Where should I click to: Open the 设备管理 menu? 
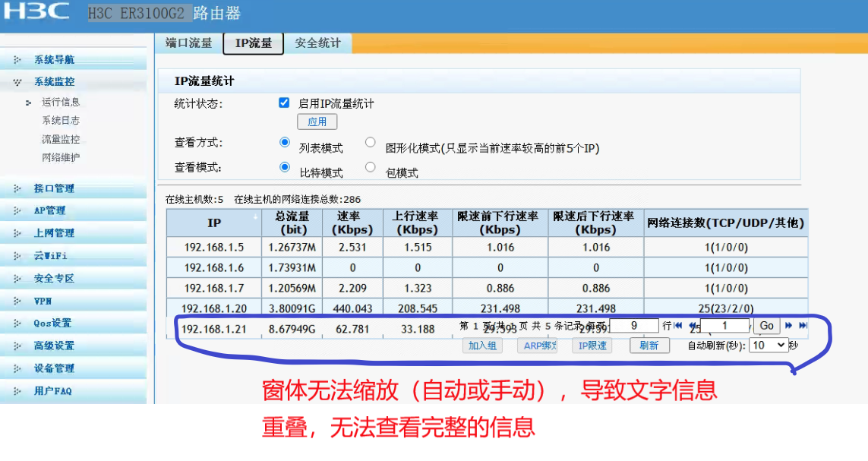tap(54, 368)
